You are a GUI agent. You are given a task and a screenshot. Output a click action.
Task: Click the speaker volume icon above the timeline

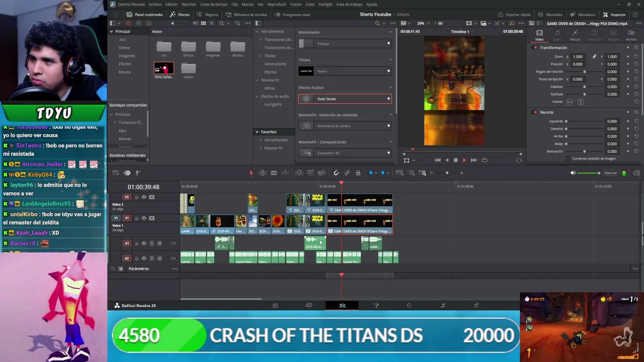click(573, 173)
